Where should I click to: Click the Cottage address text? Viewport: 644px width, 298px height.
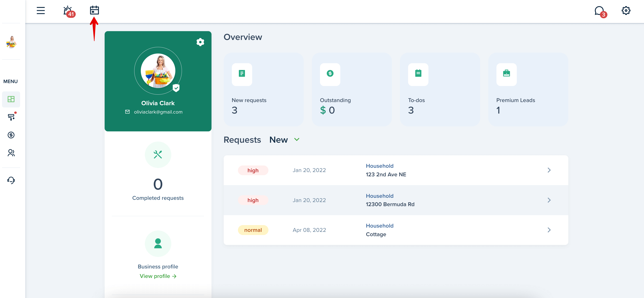tap(376, 234)
